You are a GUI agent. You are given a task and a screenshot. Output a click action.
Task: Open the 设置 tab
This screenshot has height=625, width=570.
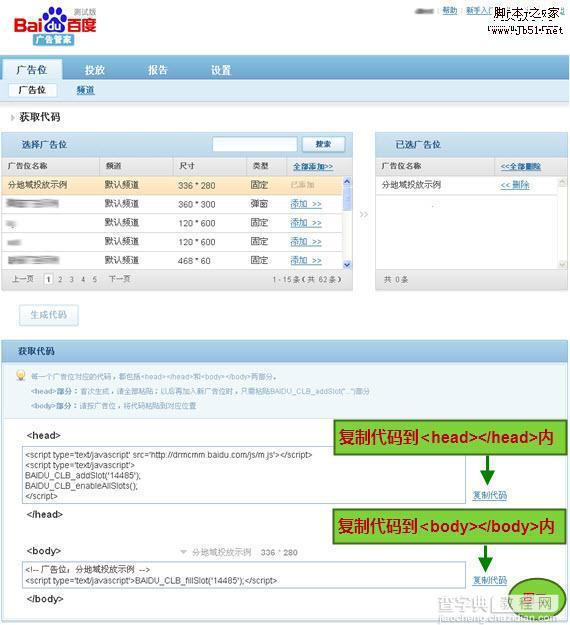tap(221, 70)
